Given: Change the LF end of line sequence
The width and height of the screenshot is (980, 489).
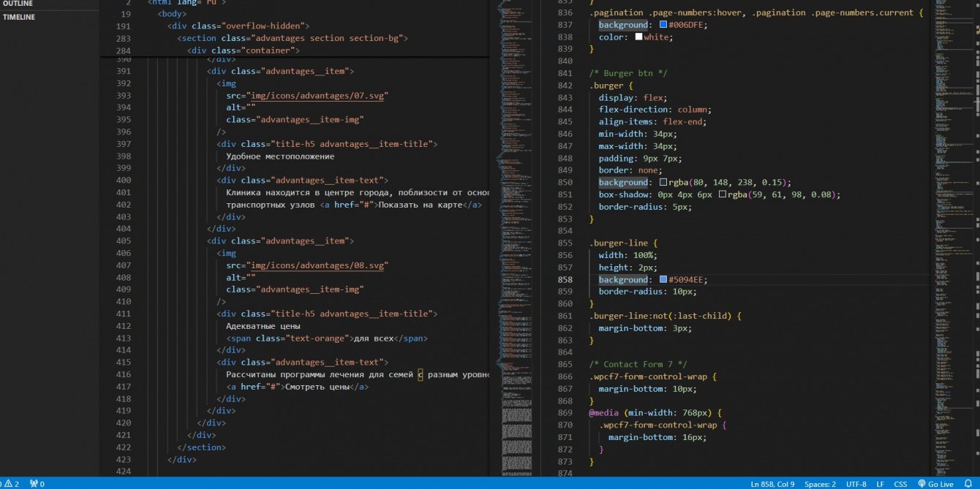Looking at the screenshot, I should coord(881,484).
